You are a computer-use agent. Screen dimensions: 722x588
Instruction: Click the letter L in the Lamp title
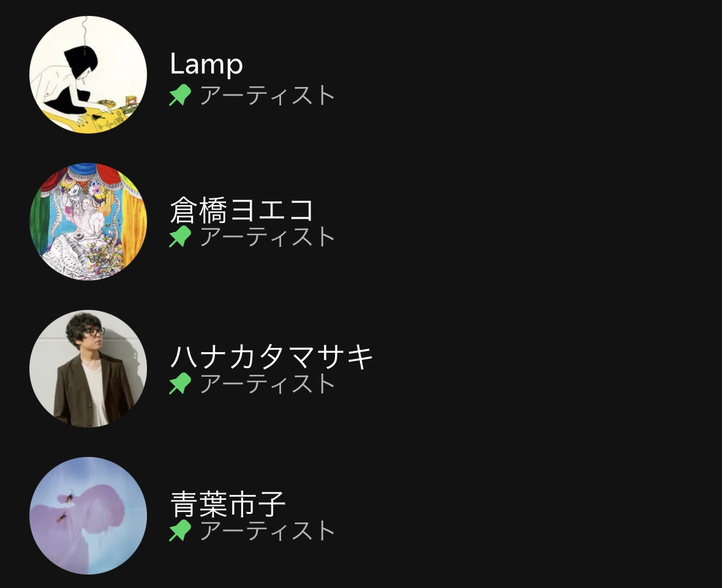[x=177, y=63]
